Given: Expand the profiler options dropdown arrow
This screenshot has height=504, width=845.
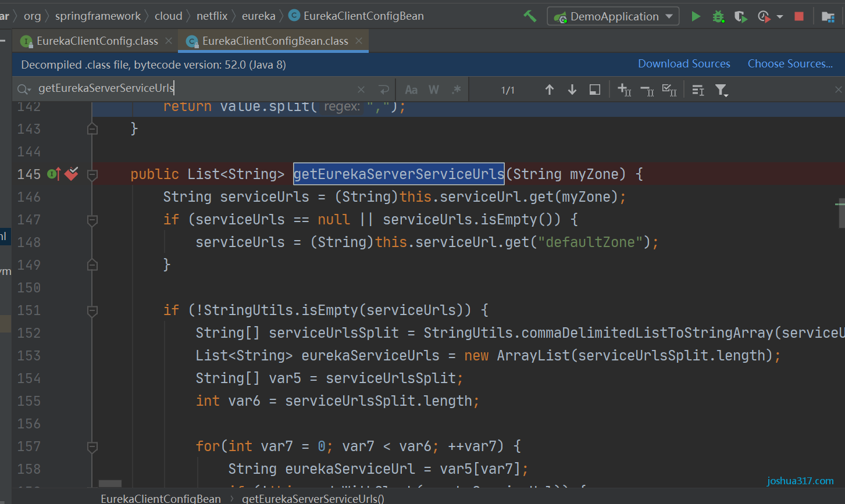Looking at the screenshot, I should [x=780, y=17].
